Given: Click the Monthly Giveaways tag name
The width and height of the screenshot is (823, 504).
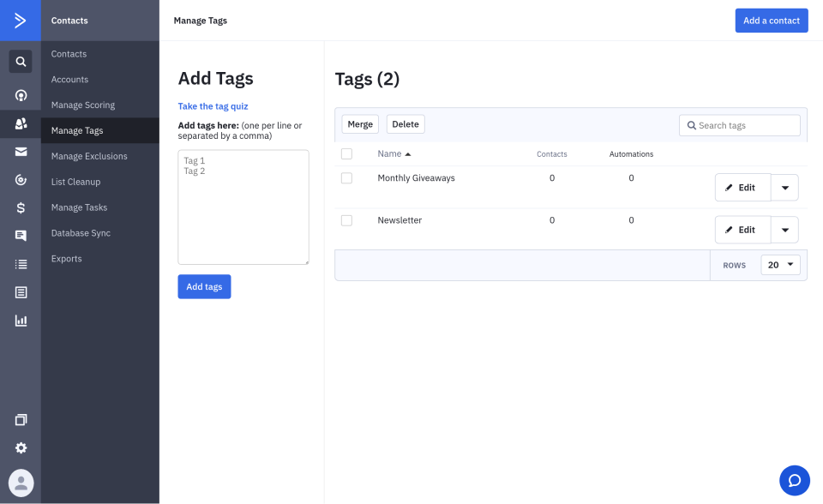Looking at the screenshot, I should tap(417, 178).
